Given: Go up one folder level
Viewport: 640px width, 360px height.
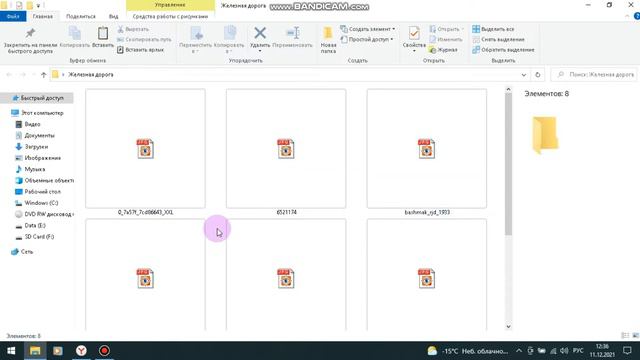Looking at the screenshot, I should tap(44, 75).
